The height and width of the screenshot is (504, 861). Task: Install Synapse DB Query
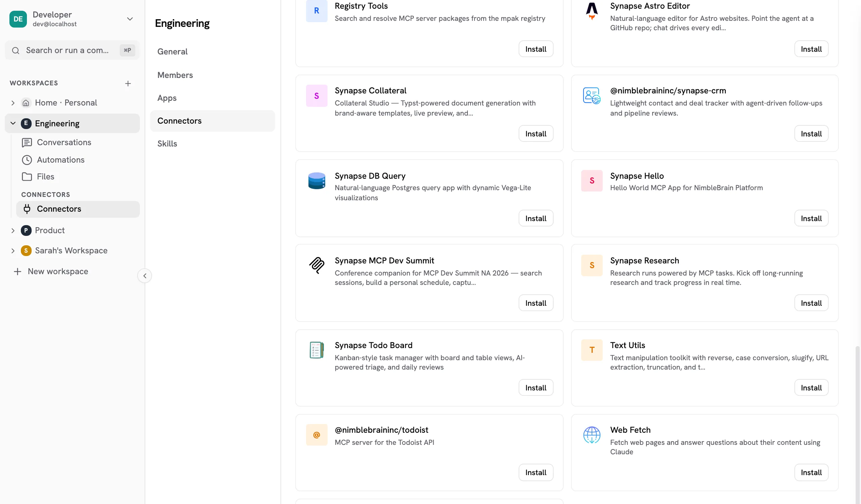(x=536, y=218)
